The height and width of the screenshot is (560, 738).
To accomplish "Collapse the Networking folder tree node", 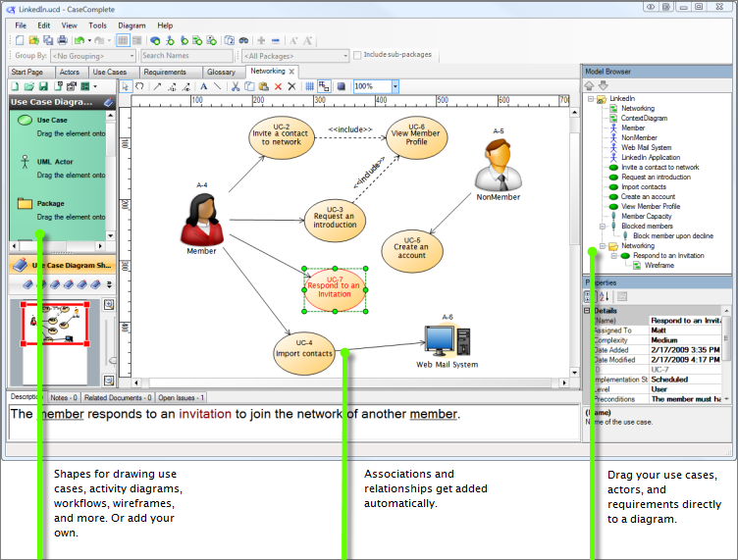I will (x=603, y=246).
